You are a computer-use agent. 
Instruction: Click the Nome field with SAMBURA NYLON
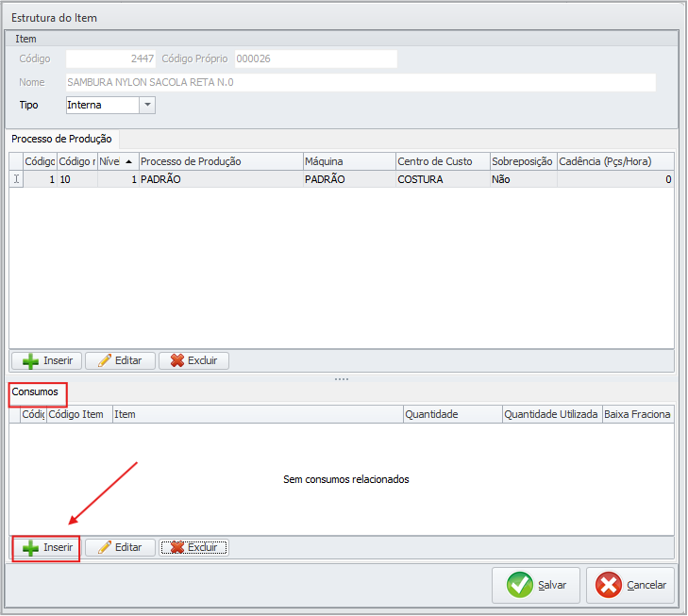(361, 82)
